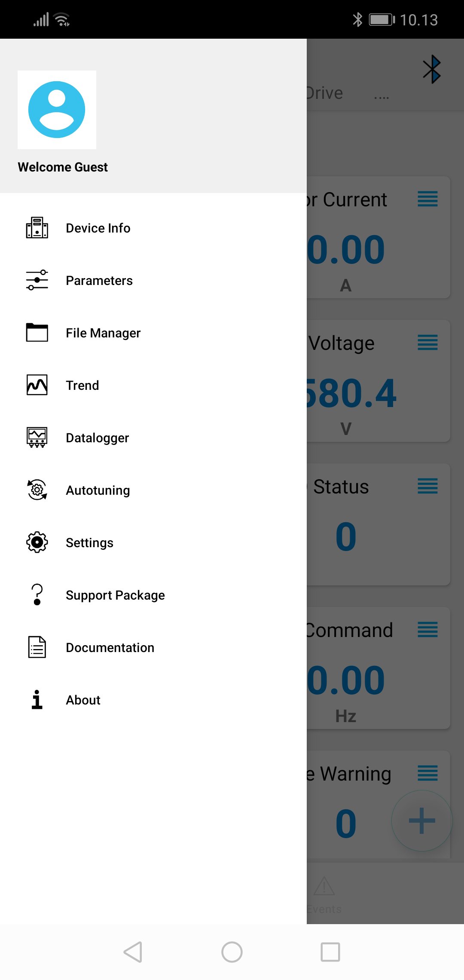Screen dimensions: 464x980
Task: Tap the Support Package question icon
Action: click(37, 595)
